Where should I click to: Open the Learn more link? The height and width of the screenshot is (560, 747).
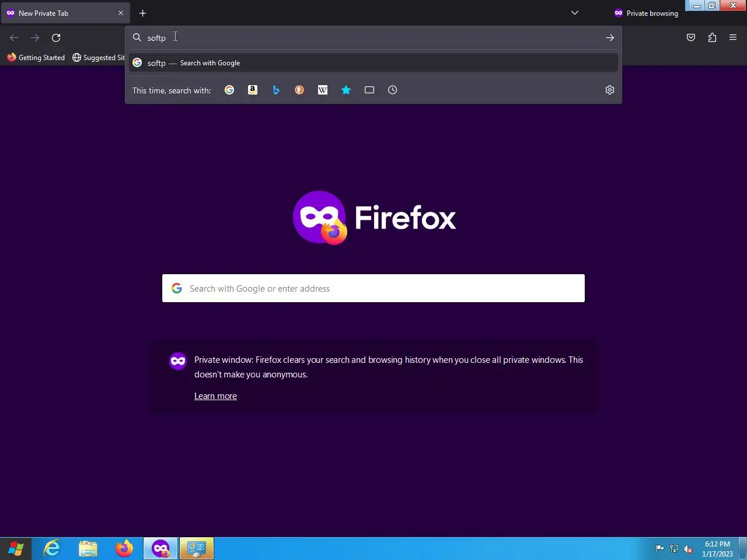click(215, 396)
